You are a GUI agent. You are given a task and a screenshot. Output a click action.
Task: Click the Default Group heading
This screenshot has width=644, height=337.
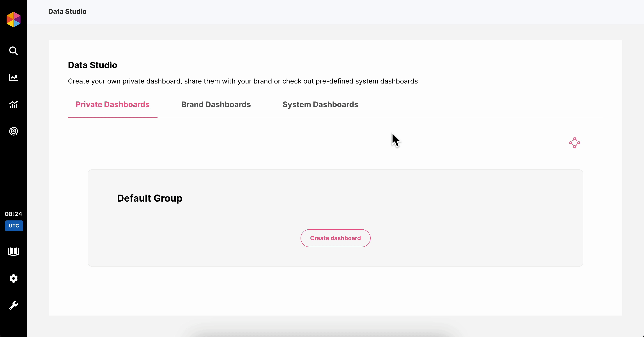click(x=149, y=198)
